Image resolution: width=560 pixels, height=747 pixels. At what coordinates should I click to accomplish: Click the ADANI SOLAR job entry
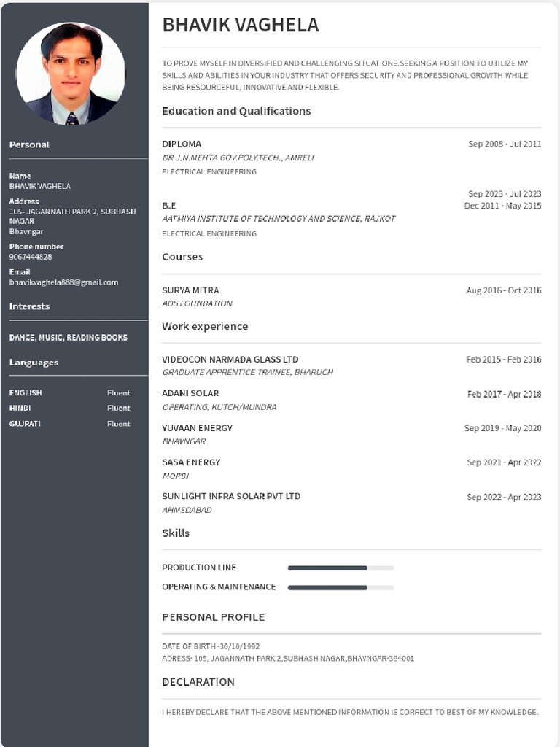click(351, 400)
